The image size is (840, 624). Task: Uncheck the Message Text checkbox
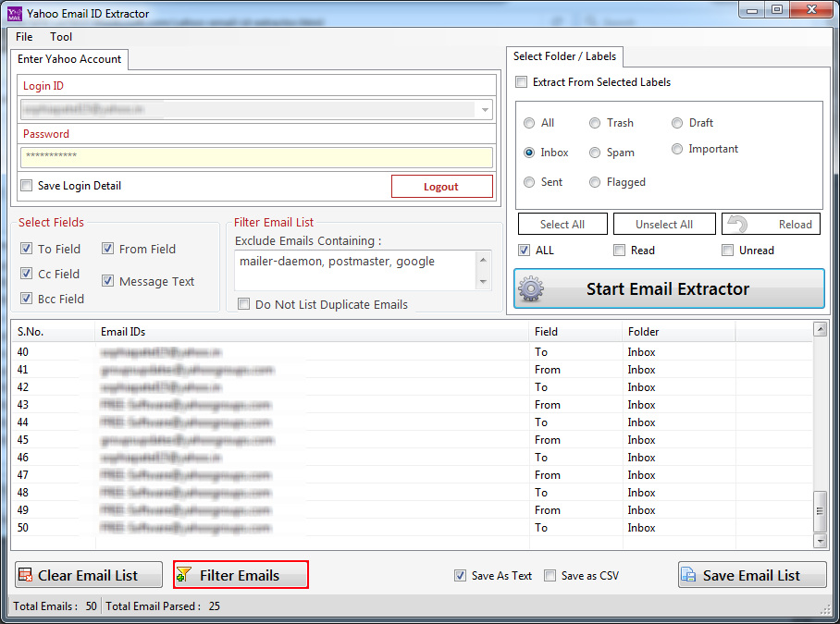click(x=107, y=281)
